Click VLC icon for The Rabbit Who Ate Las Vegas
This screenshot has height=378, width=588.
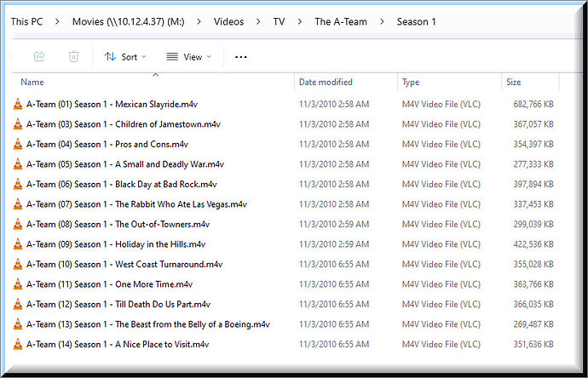18,204
